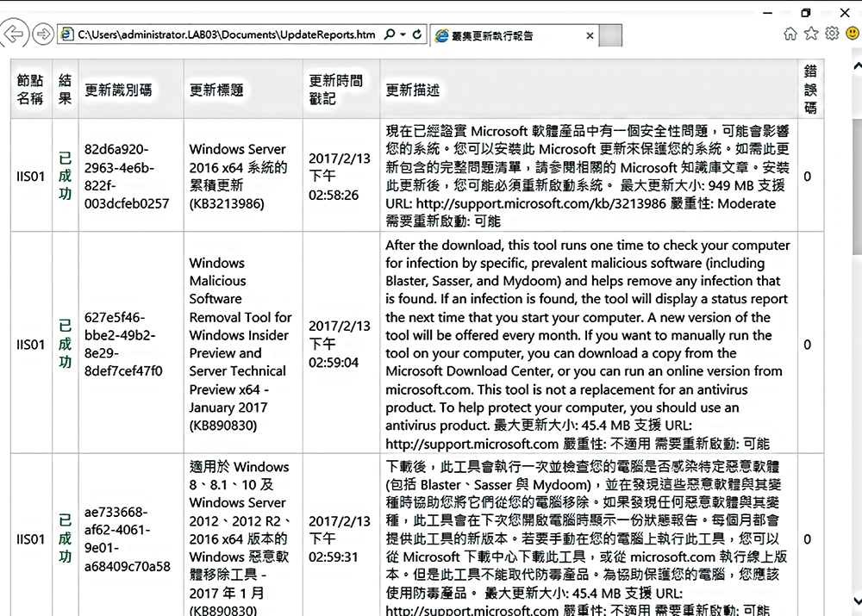
Task: Click 已成功 result in 02:59:31 row
Action: (65, 539)
